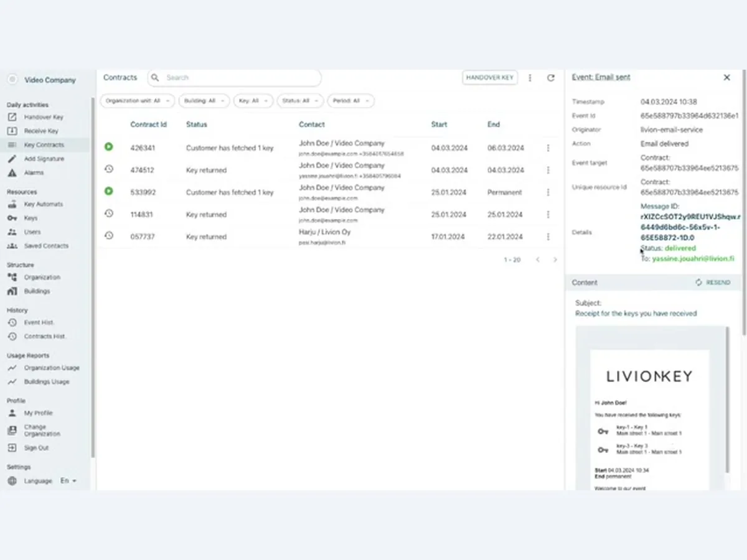This screenshot has width=747, height=560.
Task: Open toolbar three-dot menu next to Handover Key
Action: 530,78
